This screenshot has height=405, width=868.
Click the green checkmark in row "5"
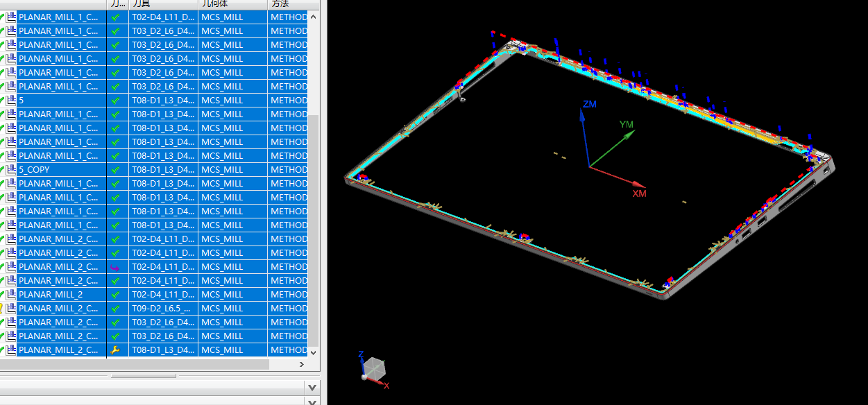pyautogui.click(x=115, y=100)
